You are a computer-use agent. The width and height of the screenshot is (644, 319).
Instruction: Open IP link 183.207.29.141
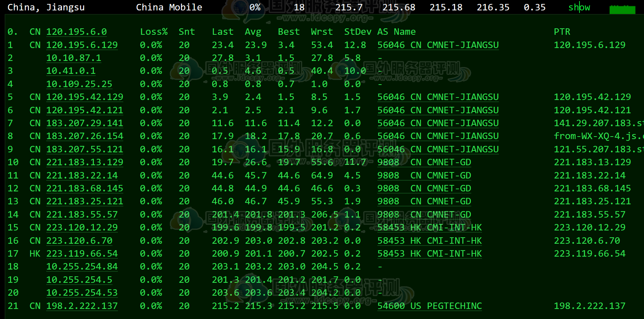[85, 123]
